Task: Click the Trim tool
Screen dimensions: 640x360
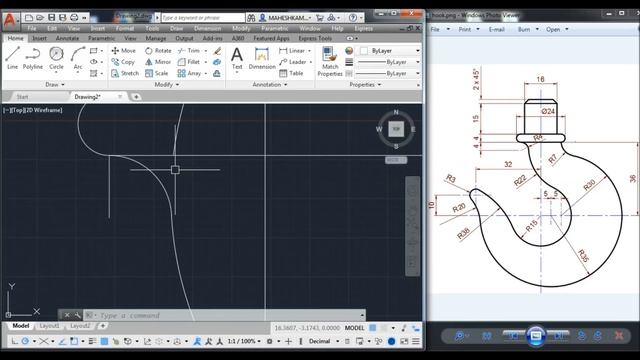Action: tap(189, 51)
